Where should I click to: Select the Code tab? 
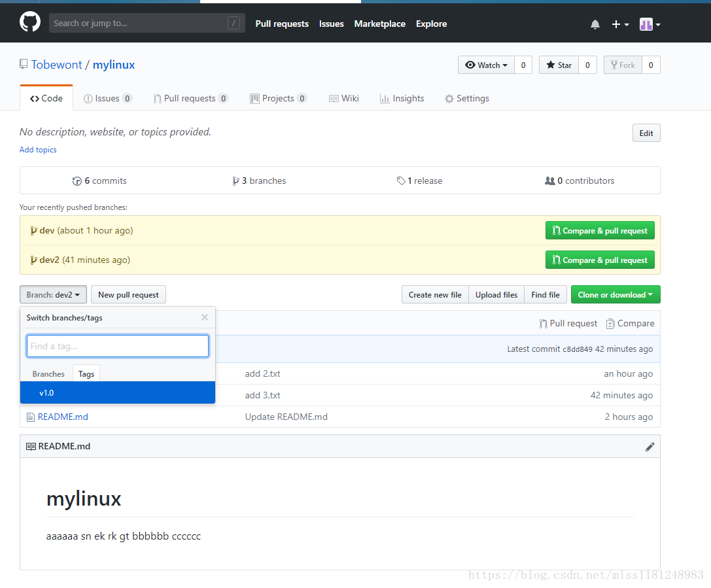click(46, 98)
